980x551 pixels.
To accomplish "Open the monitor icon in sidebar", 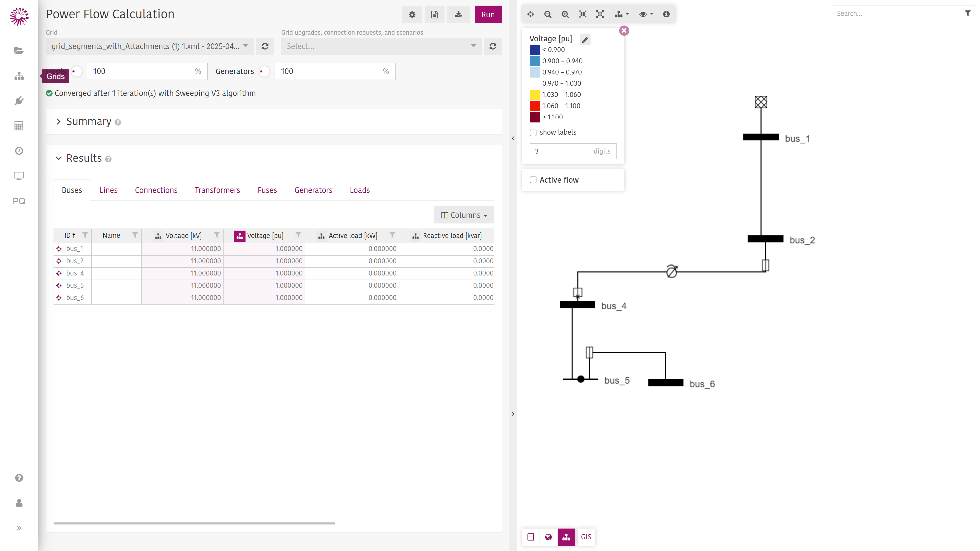I will 19,176.
